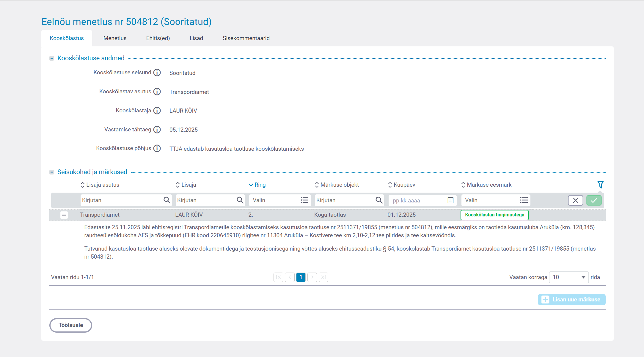Screen dimensions: 644x357
Task: Click search magnifier in Lisaja asutus filter
Action: coord(167,200)
